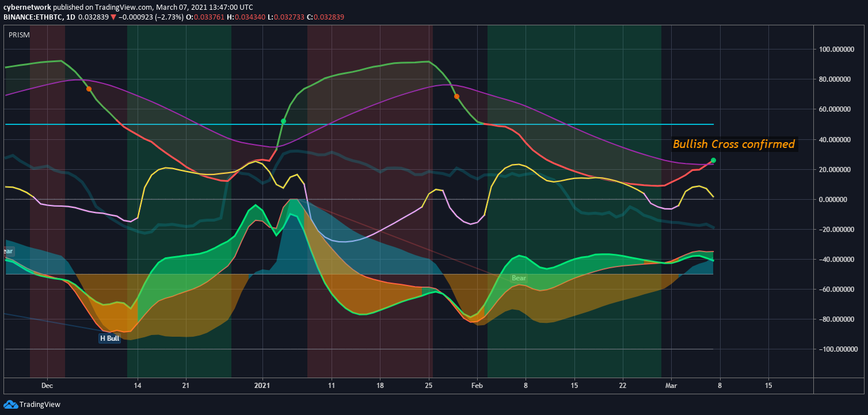Click the close value C:0.032839
This screenshot has height=415, width=868.
point(326,17)
